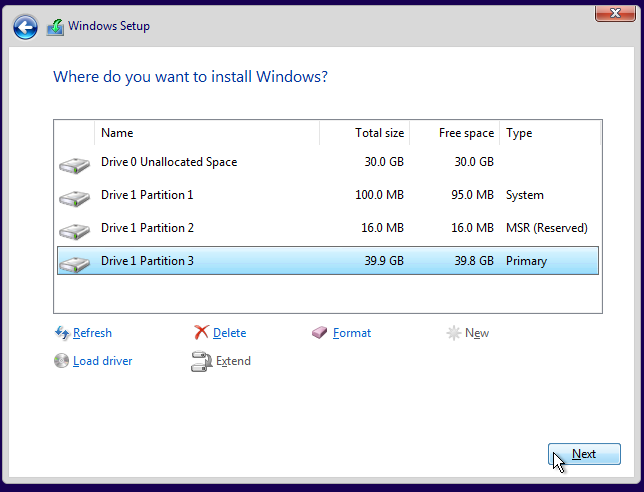Click the 95.0 MB free space cell
Viewport: 644px width, 492px height.
[x=472, y=195]
